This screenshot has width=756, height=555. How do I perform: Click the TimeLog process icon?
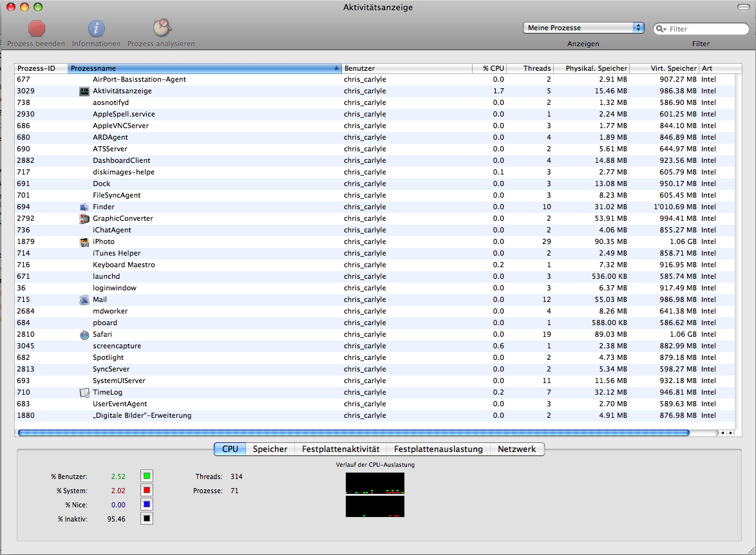tap(84, 393)
